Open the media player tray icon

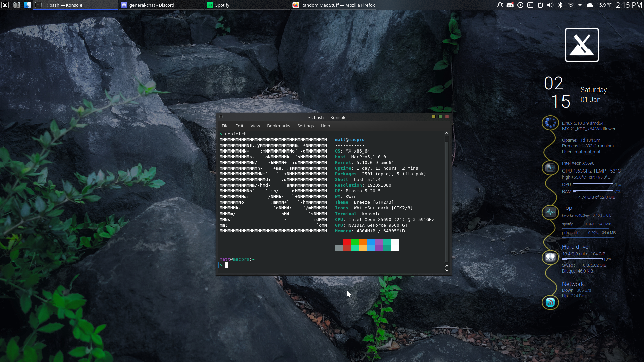coord(520,5)
